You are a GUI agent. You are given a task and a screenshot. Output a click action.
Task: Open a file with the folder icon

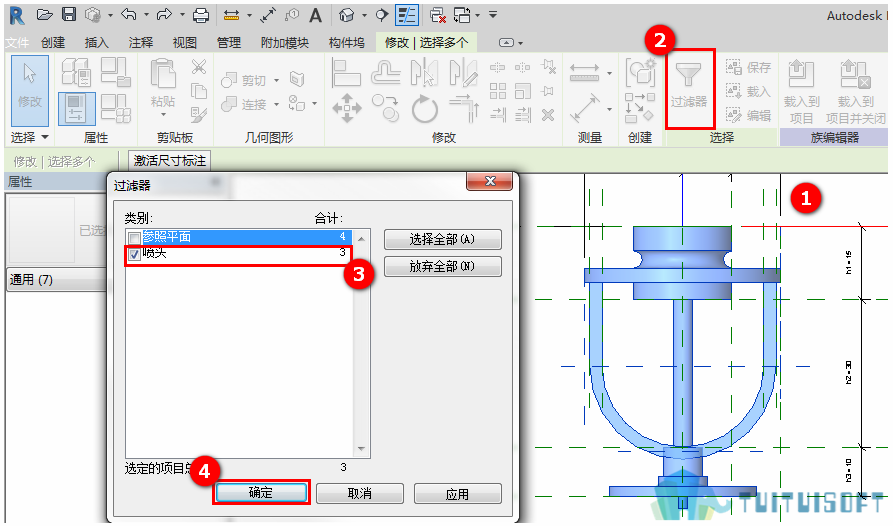[44, 15]
